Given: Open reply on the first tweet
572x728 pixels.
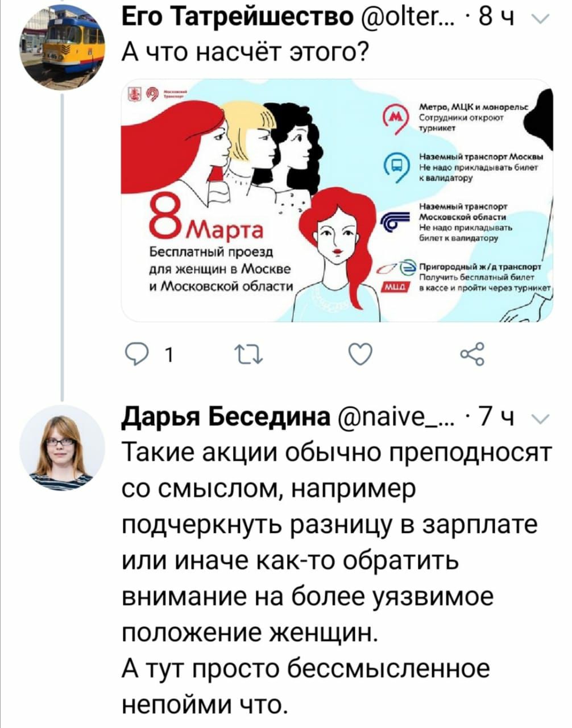Looking at the screenshot, I should coord(136,355).
